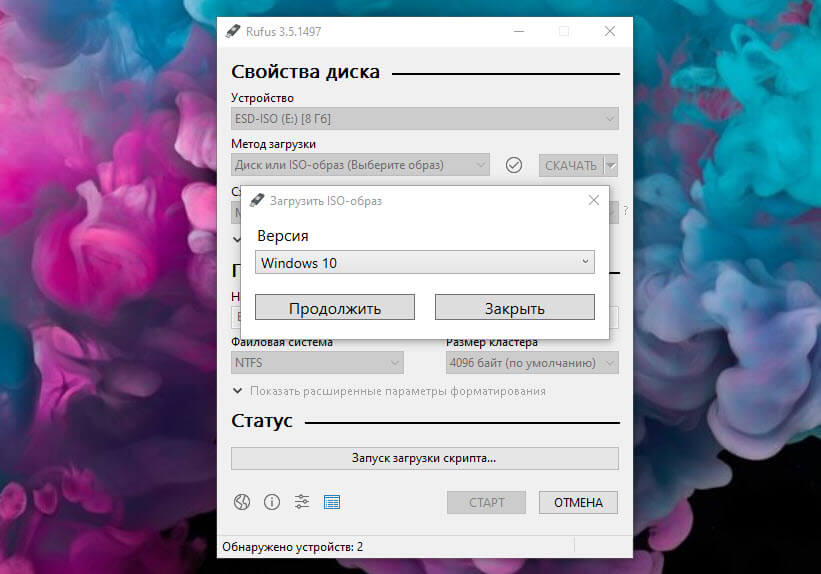
Task: Open the arrow beside СКАЧАТЬ button
Action: (611, 165)
